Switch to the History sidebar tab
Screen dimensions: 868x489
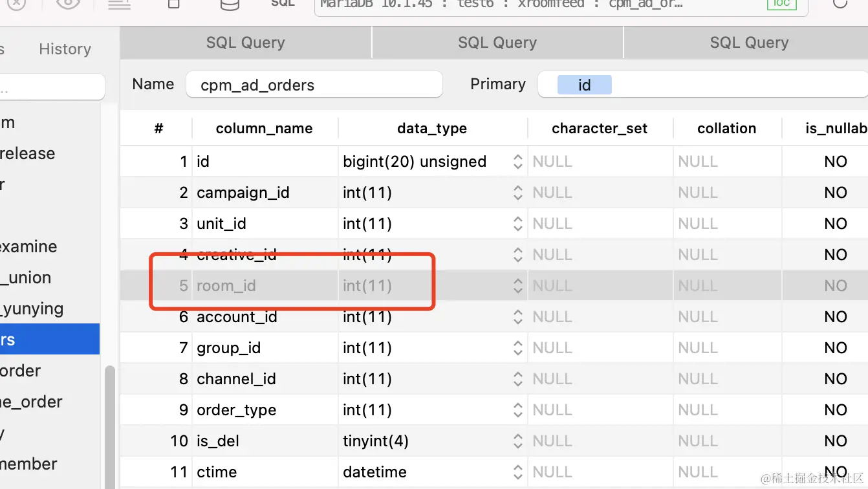point(65,49)
